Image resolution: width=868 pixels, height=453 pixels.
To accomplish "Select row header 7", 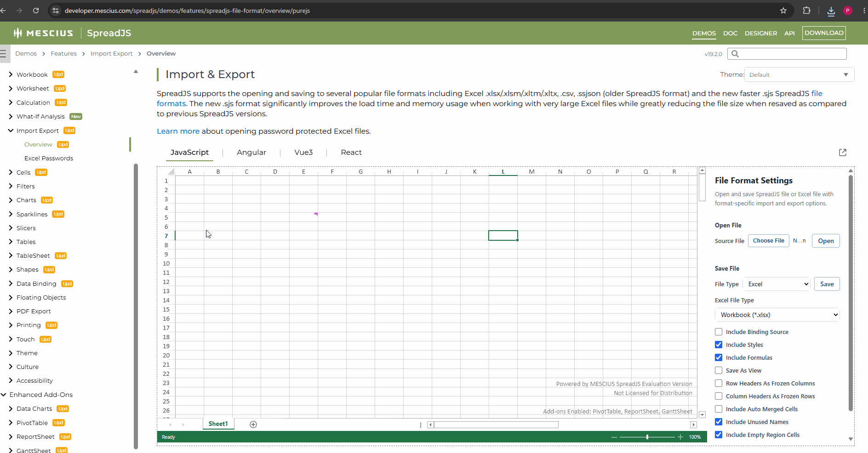I will tap(166, 236).
